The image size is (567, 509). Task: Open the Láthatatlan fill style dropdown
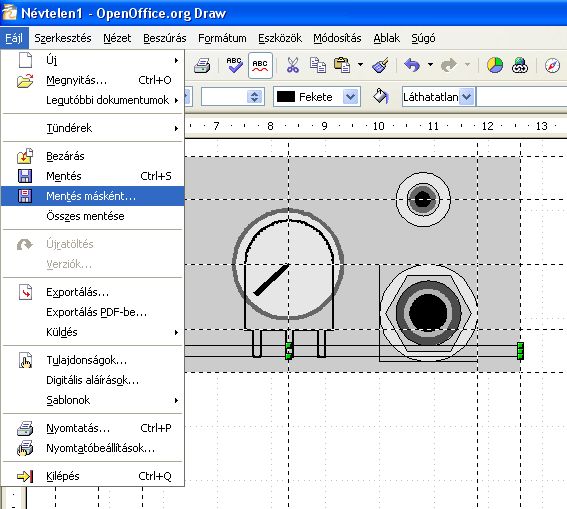coord(467,97)
